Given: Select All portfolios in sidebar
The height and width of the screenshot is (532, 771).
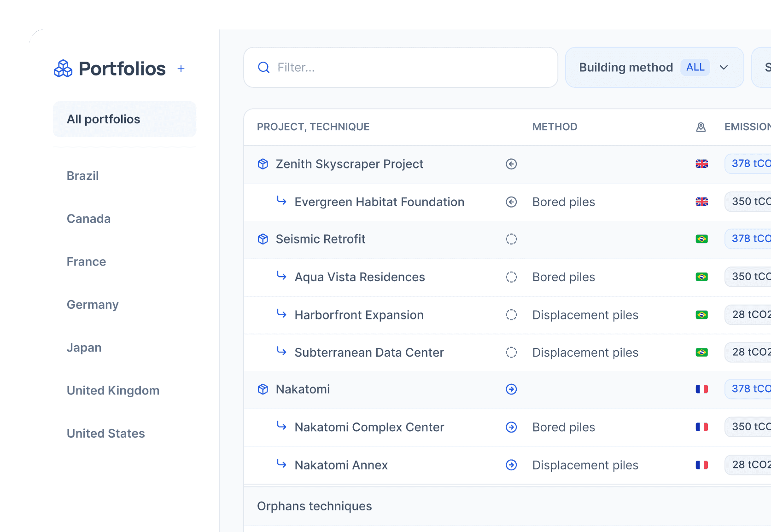Looking at the screenshot, I should click(x=124, y=119).
